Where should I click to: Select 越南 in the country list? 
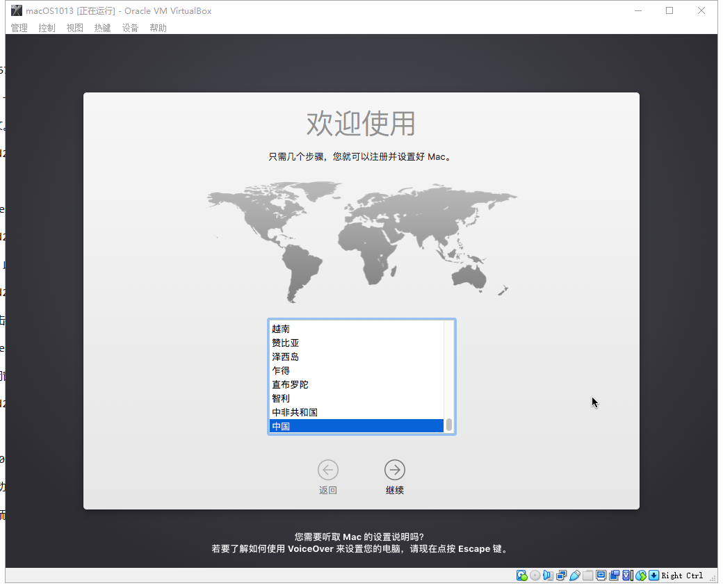pyautogui.click(x=357, y=329)
